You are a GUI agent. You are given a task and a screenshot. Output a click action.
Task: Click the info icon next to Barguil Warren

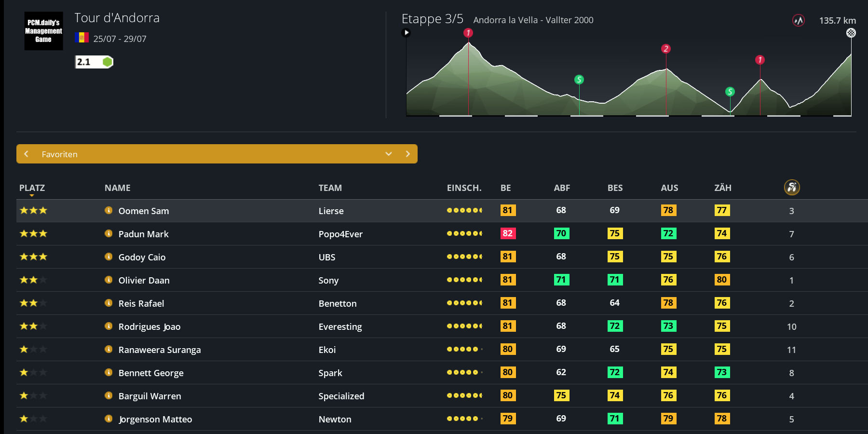pos(108,395)
